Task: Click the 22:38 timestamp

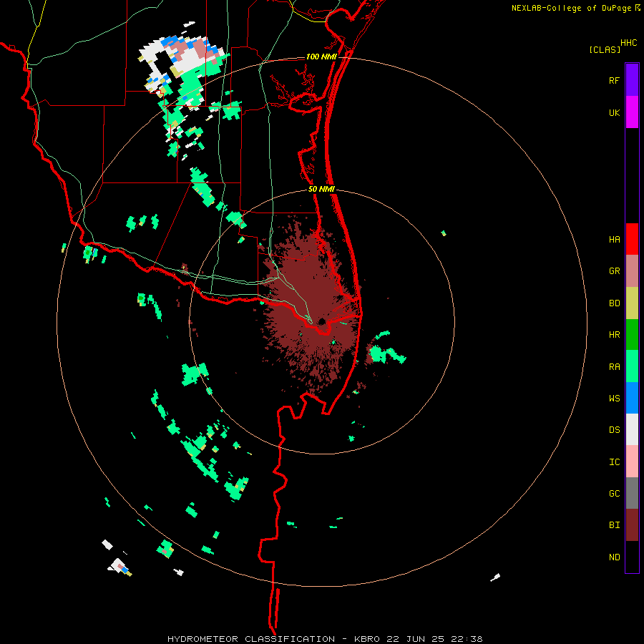Action: [469, 639]
